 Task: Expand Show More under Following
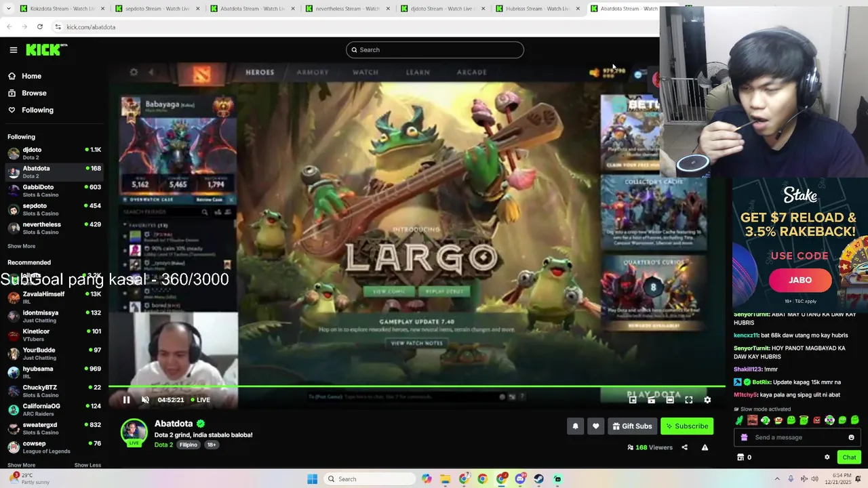click(x=21, y=246)
